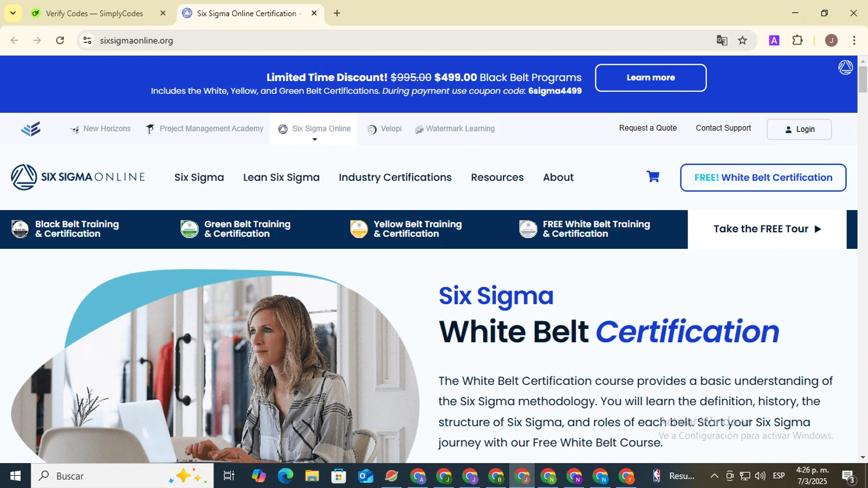This screenshot has height=488, width=868.
Task: Go back to previous page
Action: [x=14, y=41]
